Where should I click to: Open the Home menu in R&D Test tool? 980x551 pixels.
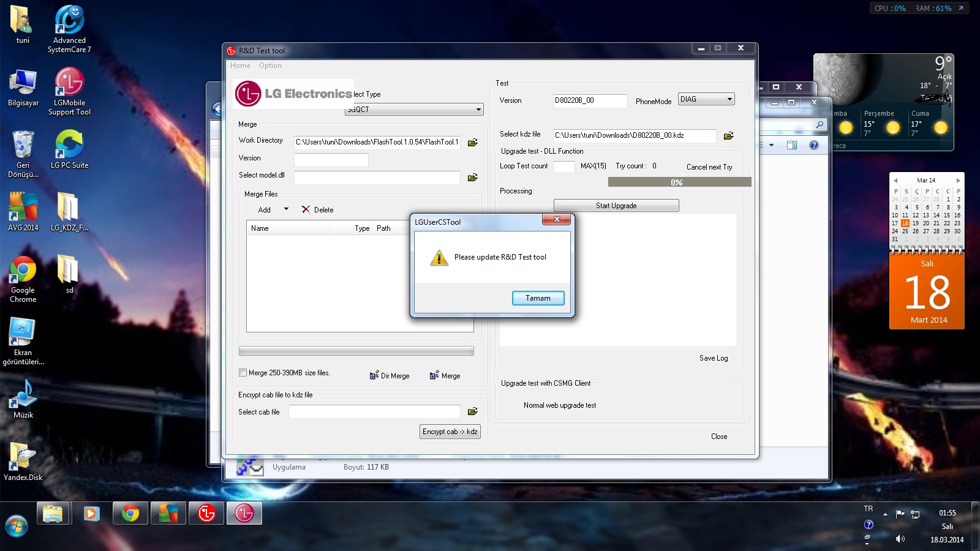[x=240, y=66]
